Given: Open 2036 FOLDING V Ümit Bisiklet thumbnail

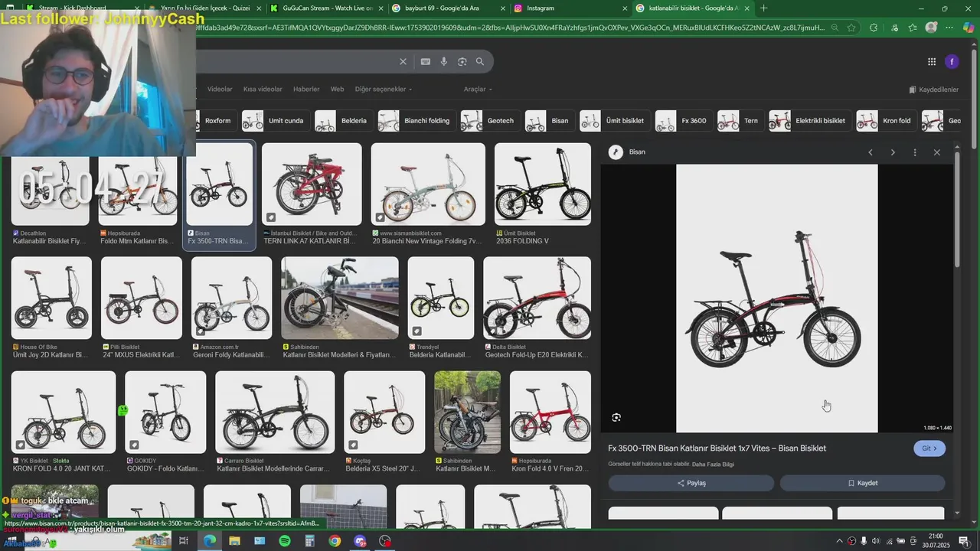Looking at the screenshot, I should click(x=543, y=184).
